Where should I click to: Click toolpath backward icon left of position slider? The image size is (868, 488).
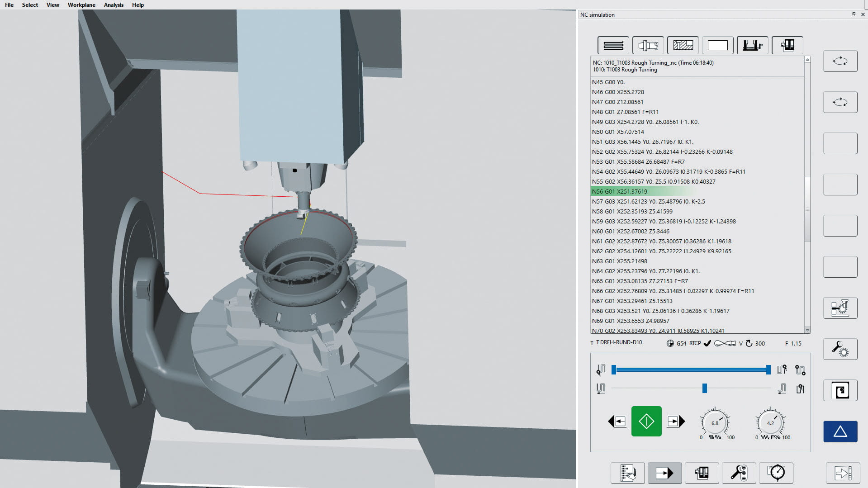tap(601, 389)
